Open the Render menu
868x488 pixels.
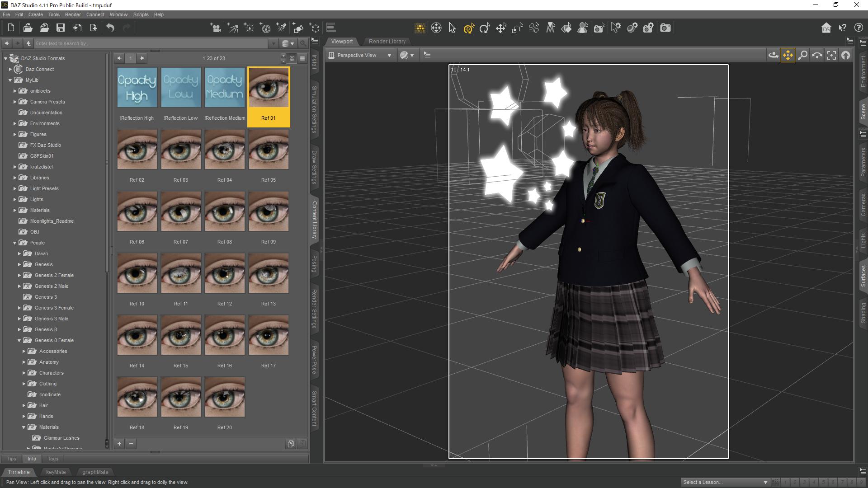72,14
